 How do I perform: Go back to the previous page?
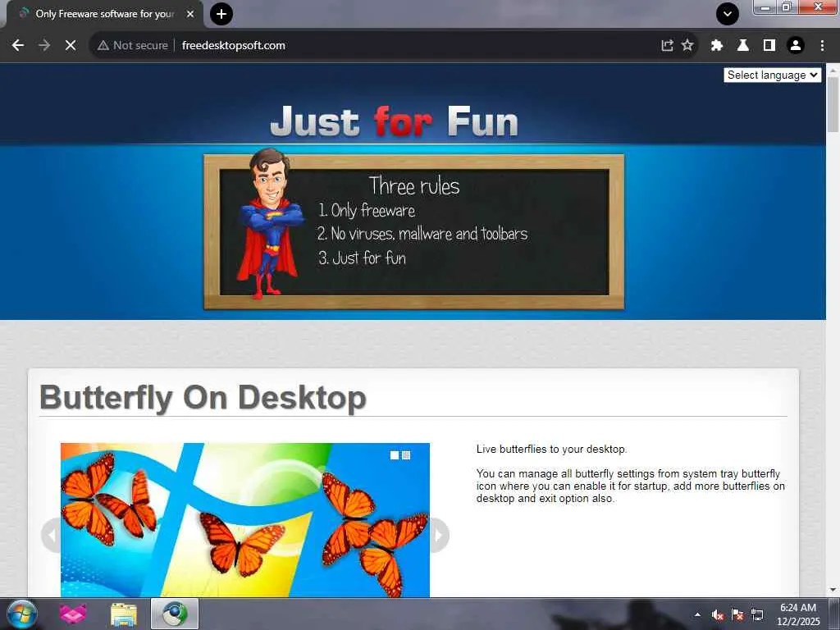point(18,46)
